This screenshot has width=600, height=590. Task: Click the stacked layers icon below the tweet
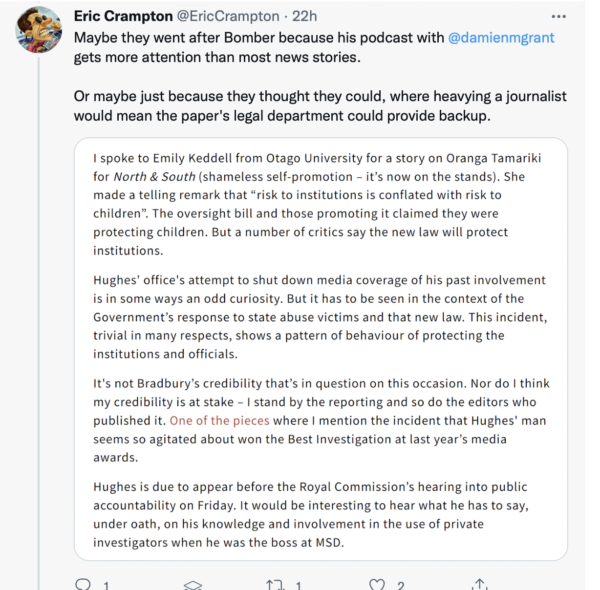[194, 582]
